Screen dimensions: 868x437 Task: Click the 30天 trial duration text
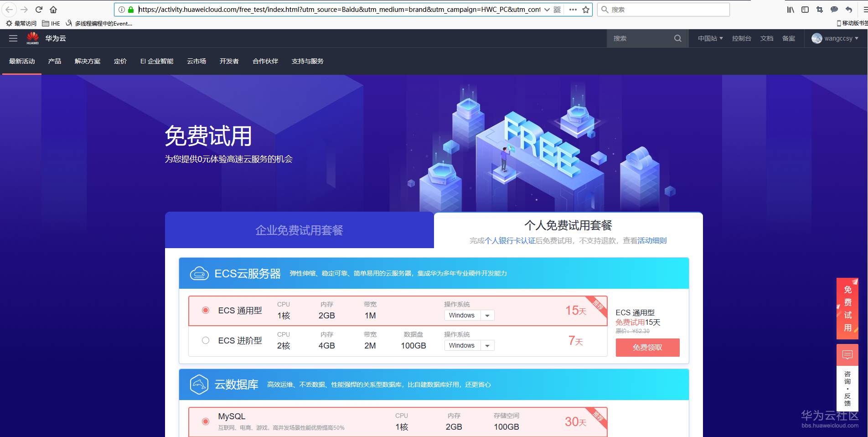coord(576,422)
